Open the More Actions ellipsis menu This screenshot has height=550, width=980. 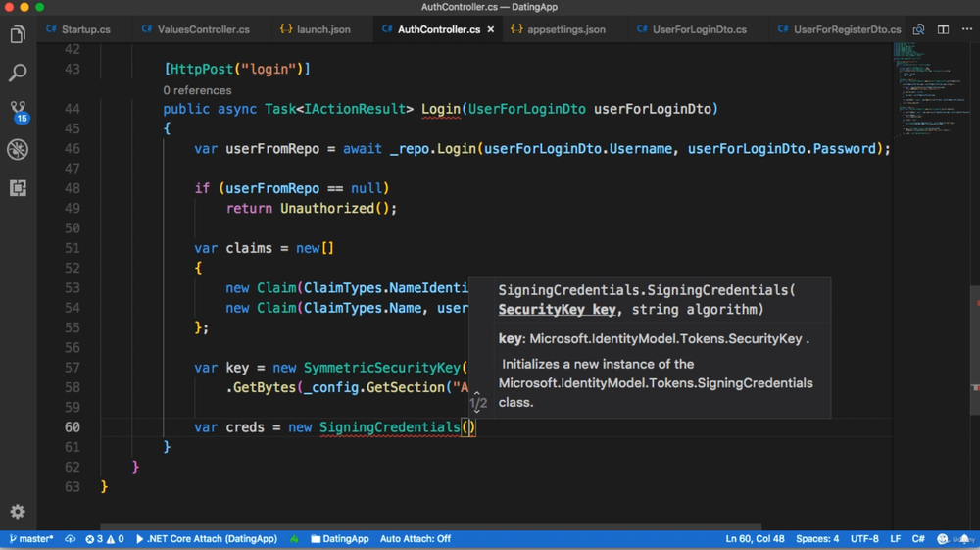967,29
